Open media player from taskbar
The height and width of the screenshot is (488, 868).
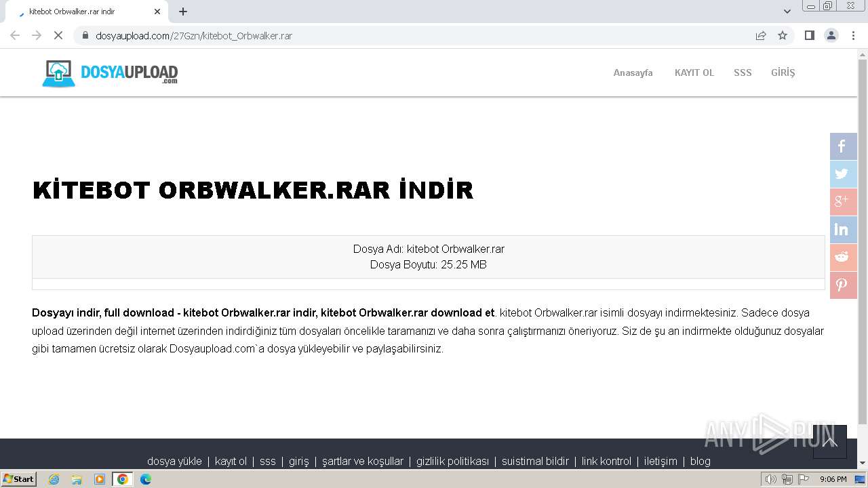[100, 479]
